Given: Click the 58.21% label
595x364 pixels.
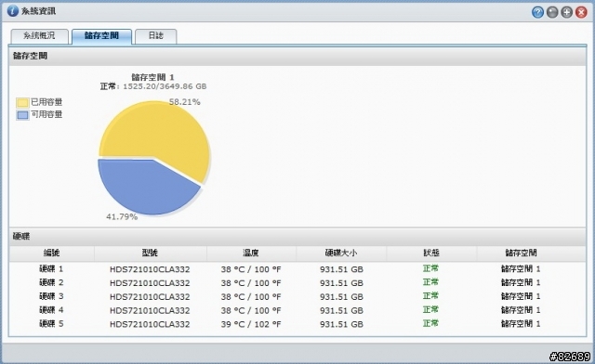Looking at the screenshot, I should [184, 101].
